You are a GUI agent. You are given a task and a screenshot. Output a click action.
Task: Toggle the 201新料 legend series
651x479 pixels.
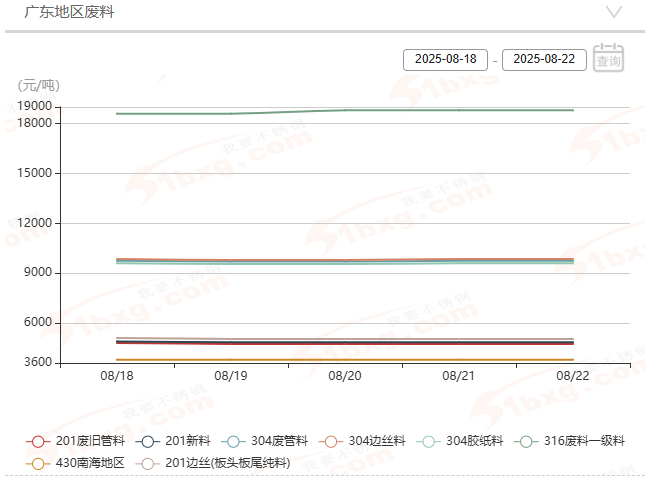149,441
